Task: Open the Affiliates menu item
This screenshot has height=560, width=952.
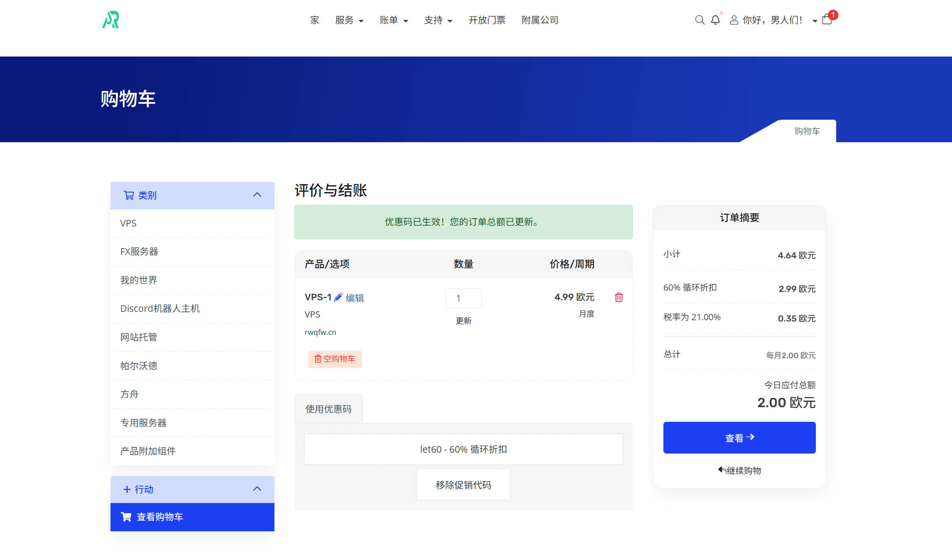Action: click(540, 20)
